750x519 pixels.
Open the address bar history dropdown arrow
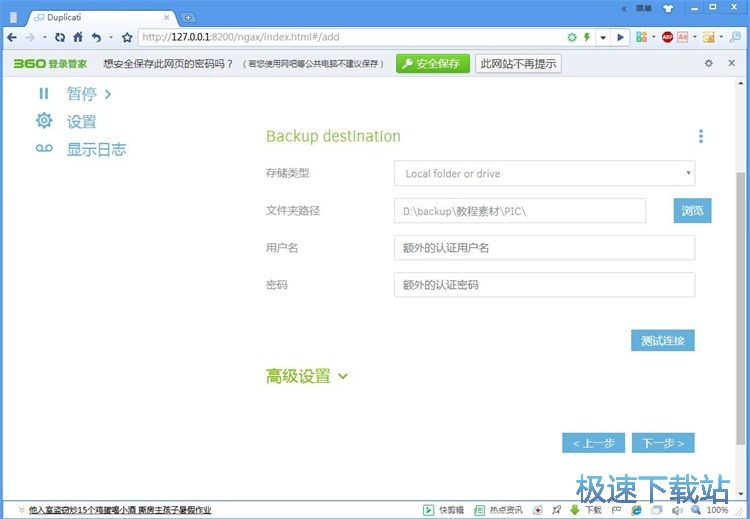click(x=603, y=37)
